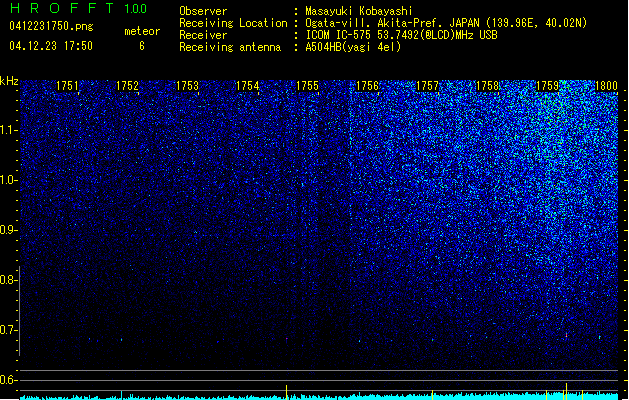
Task: Click the antenna text A504HB(yagi 4el)
Action: [x=353, y=47]
